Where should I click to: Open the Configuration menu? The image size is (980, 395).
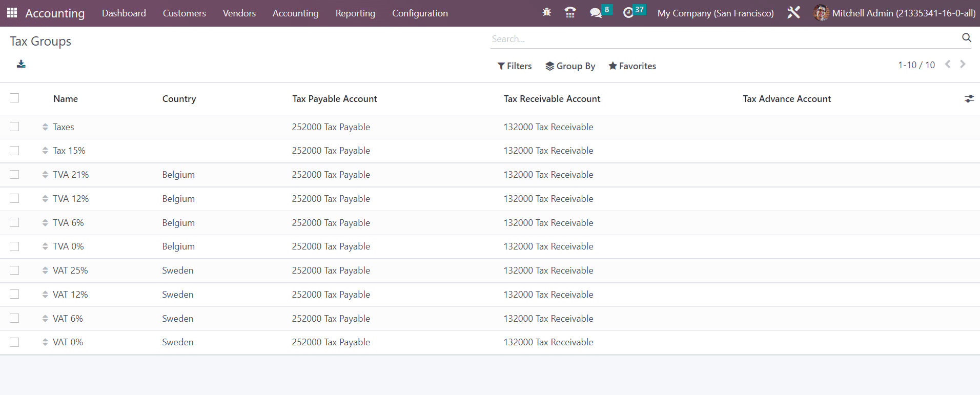click(x=420, y=13)
